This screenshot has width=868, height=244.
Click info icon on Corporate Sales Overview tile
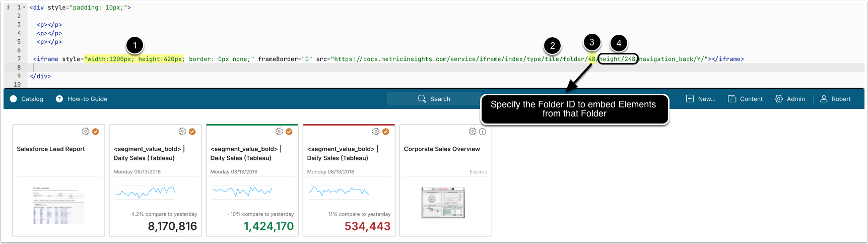483,132
